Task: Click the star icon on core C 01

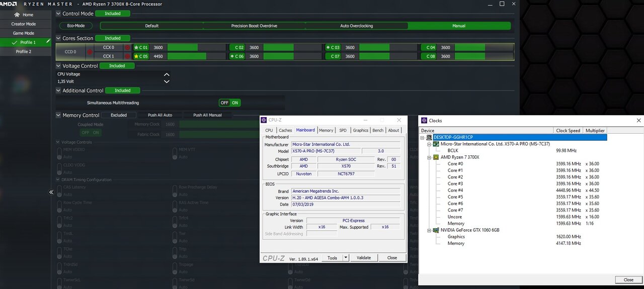Action: [x=136, y=48]
